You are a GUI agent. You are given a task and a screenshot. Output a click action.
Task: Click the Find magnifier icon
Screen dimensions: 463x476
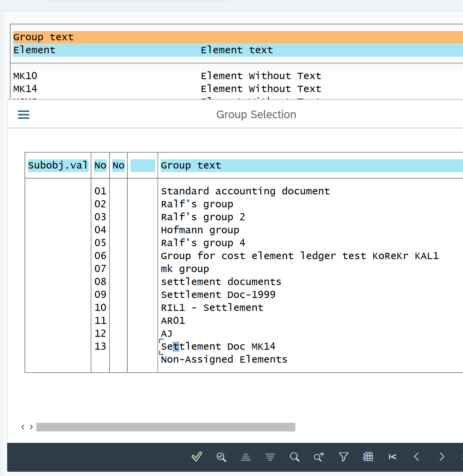tap(294, 457)
